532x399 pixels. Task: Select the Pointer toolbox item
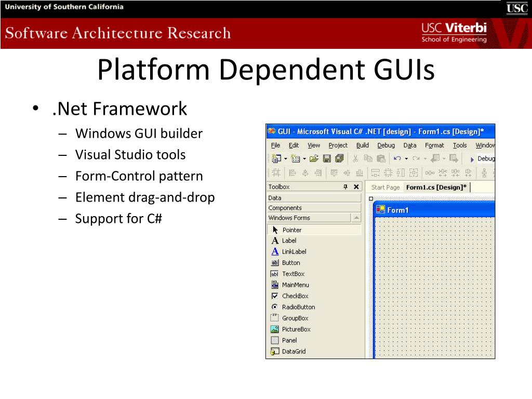pyautogui.click(x=314, y=230)
